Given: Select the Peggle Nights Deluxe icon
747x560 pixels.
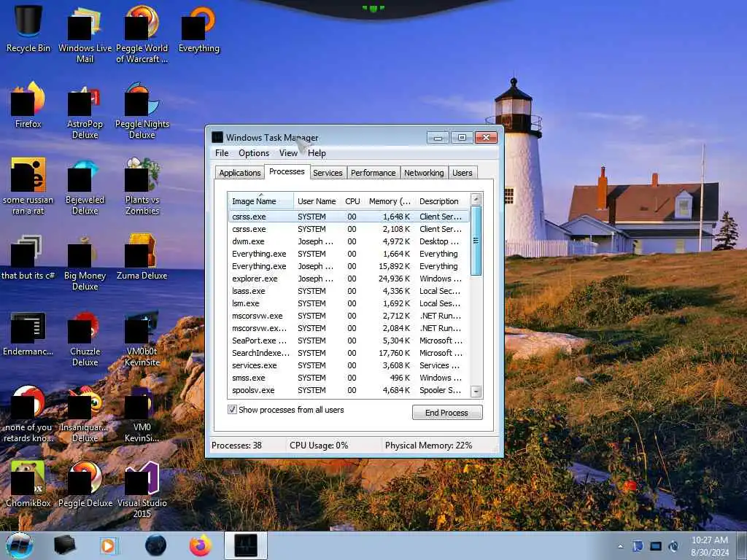Looking at the screenshot, I should click(x=142, y=111).
